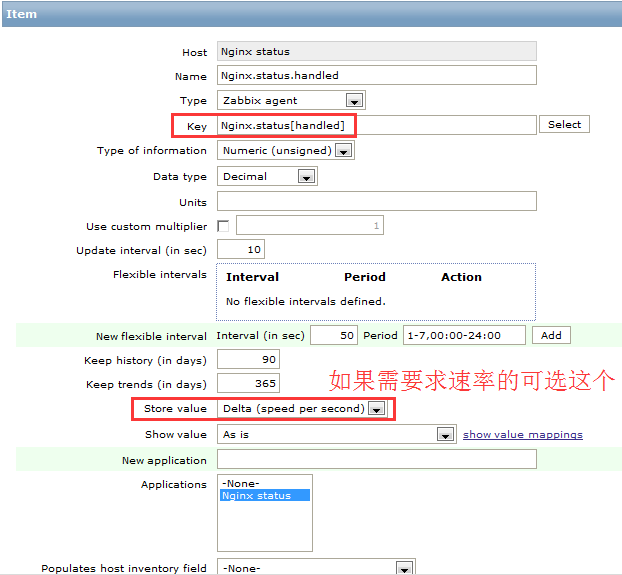Click the custom multiplier value field
This screenshot has height=575, width=622.
310,225
